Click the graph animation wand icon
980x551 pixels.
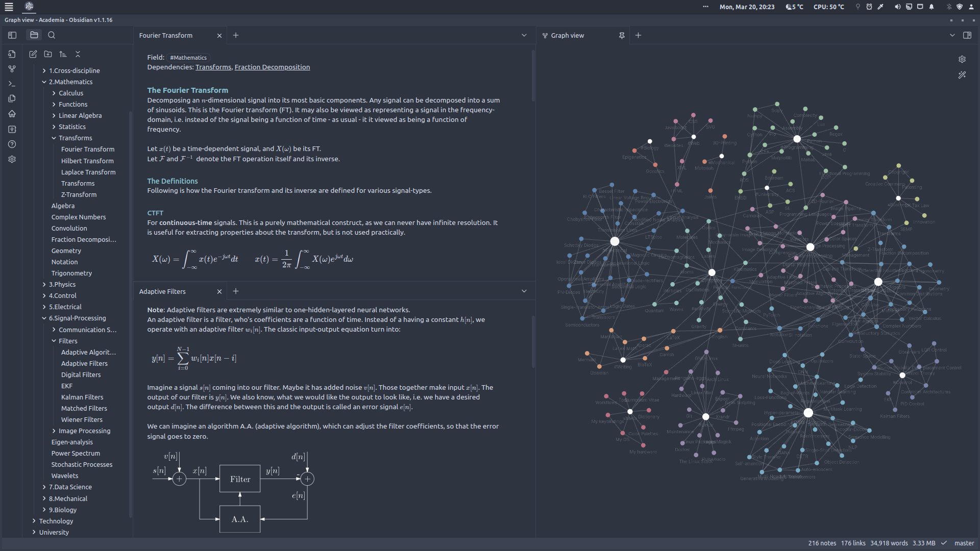coord(962,75)
